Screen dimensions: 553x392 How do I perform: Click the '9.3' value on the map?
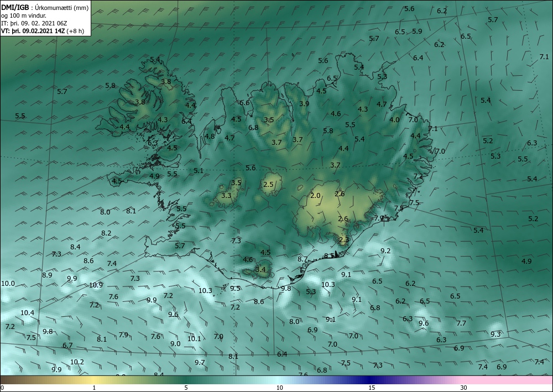pos(495,334)
